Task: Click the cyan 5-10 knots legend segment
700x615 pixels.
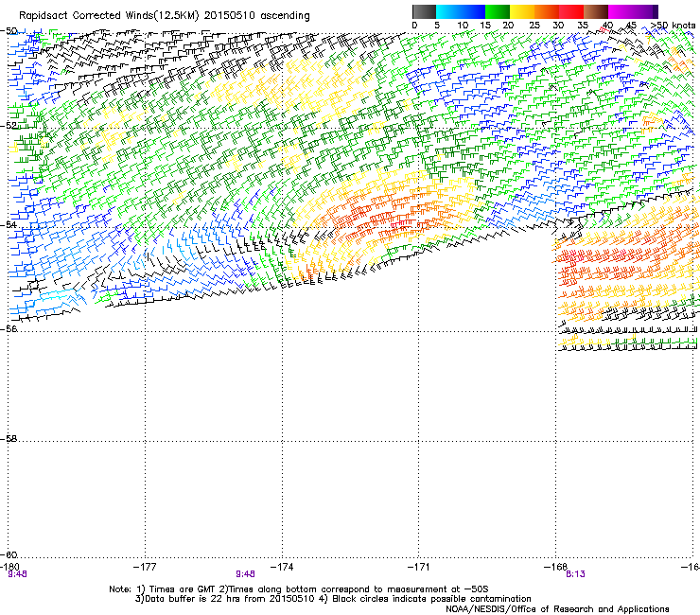Action: tap(448, 11)
